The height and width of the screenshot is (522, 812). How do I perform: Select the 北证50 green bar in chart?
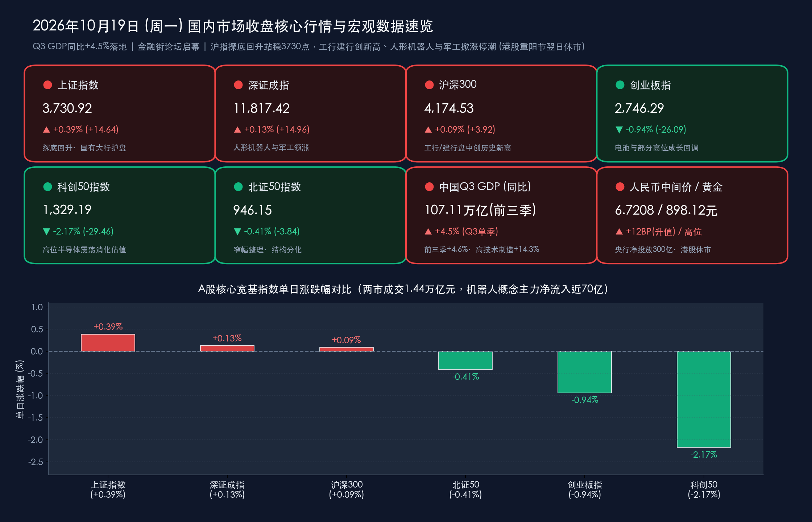tap(465, 360)
